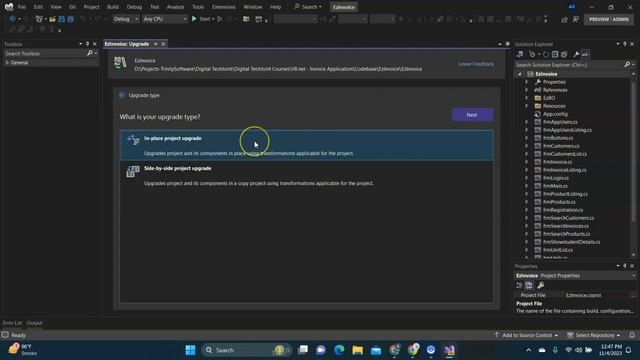The height and width of the screenshot is (360, 640).
Task: Click the Leave Feedback link
Action: (x=476, y=64)
